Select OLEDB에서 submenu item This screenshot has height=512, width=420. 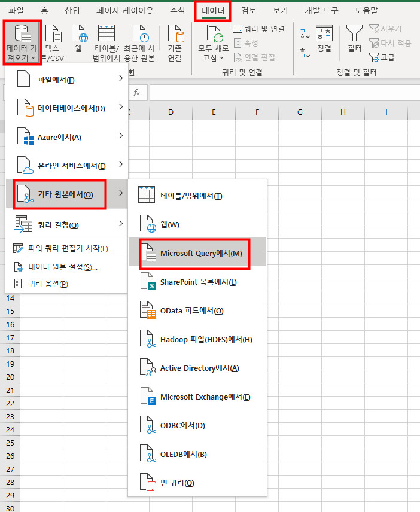[x=197, y=453]
